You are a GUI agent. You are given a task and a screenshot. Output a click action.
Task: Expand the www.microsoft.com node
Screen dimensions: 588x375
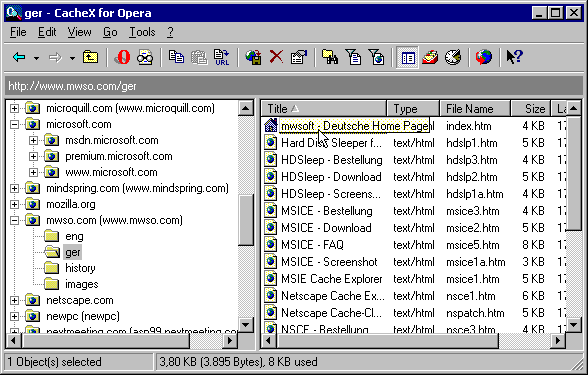pos(33,172)
